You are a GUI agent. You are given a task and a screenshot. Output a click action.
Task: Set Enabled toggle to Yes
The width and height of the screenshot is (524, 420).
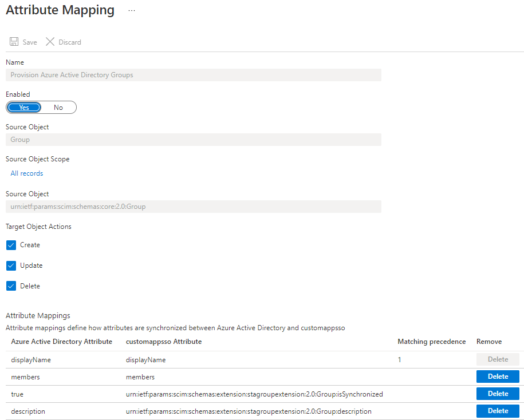point(24,108)
